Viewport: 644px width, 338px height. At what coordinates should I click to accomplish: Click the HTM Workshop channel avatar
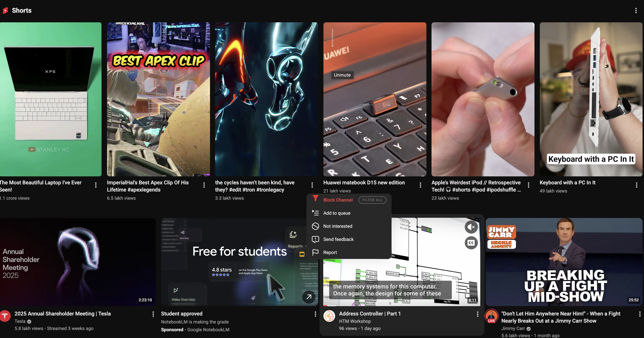point(329,316)
